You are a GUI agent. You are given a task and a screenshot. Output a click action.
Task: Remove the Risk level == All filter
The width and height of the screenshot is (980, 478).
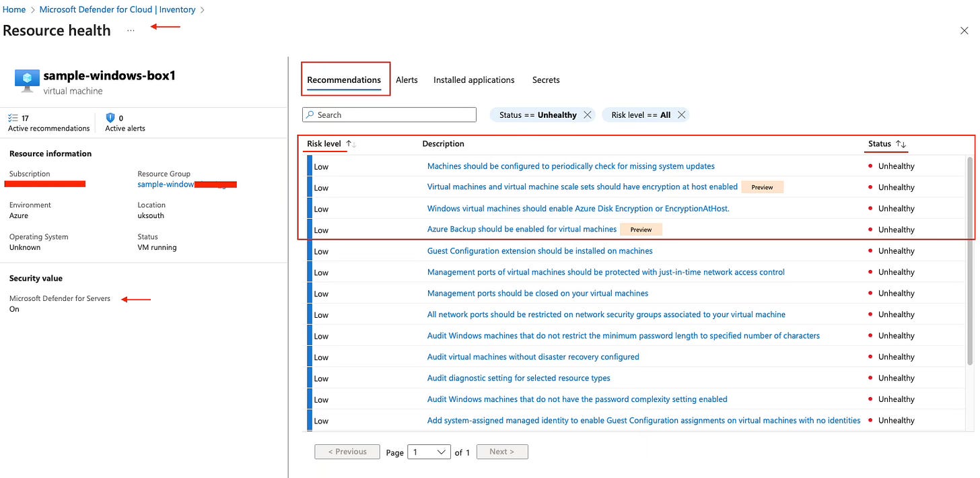click(x=682, y=115)
